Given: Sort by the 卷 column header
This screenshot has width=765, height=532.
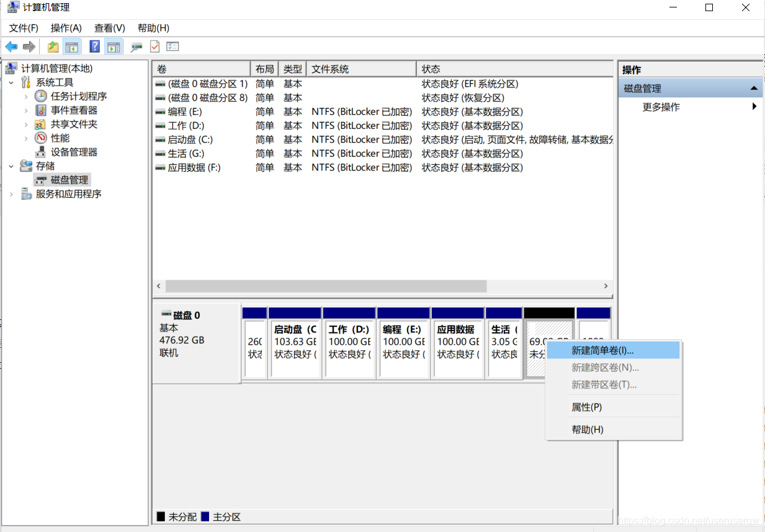Looking at the screenshot, I should (201, 69).
